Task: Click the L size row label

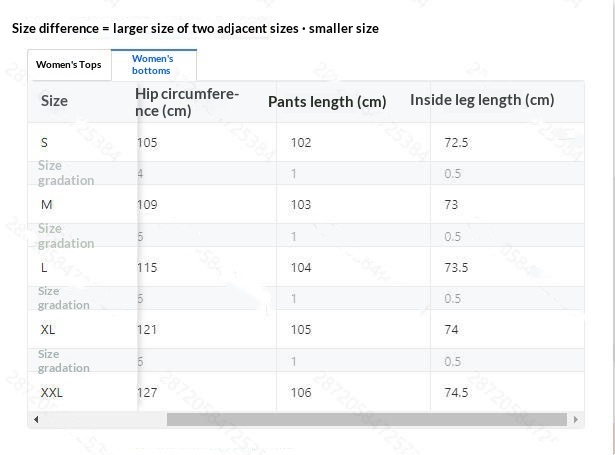Action: click(x=44, y=268)
